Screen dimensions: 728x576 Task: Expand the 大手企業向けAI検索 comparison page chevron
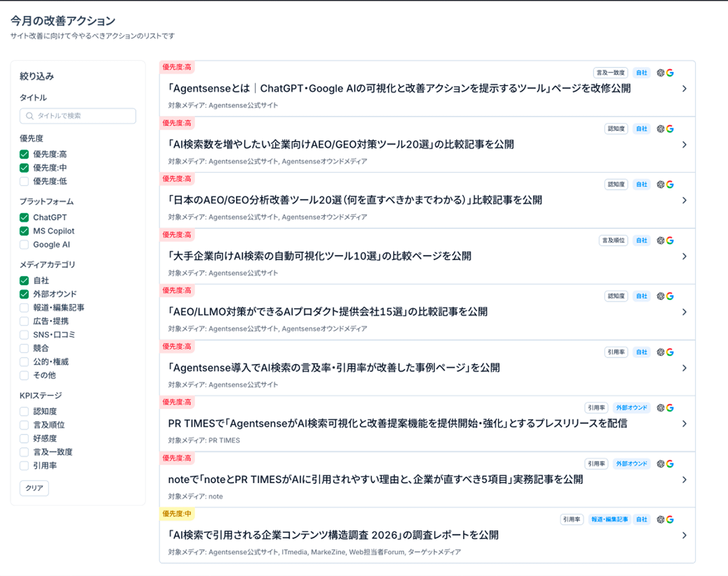pos(685,256)
